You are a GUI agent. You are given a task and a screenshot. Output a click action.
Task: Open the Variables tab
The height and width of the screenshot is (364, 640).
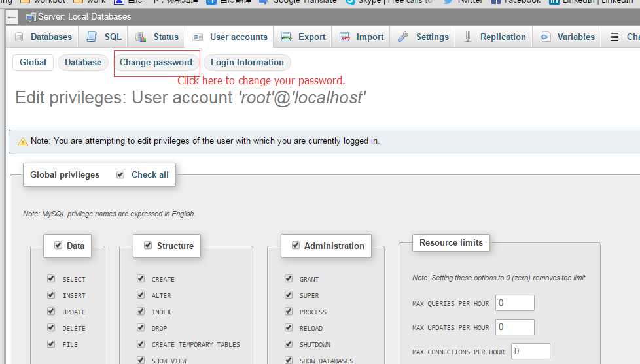coord(567,37)
